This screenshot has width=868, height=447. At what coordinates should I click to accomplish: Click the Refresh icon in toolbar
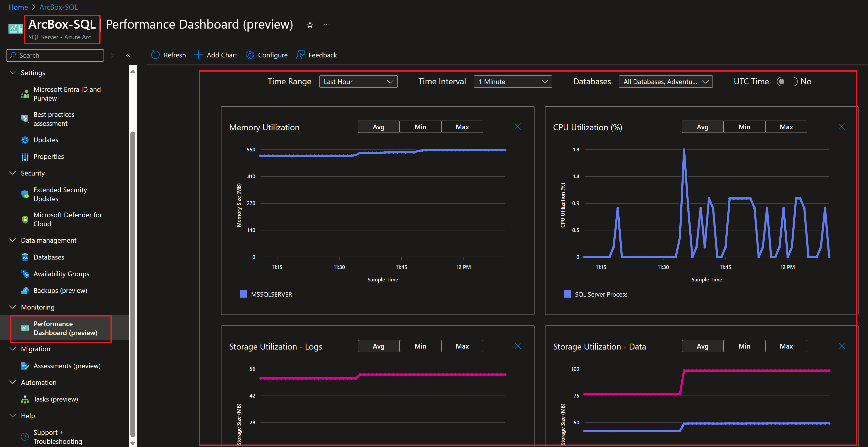[155, 55]
